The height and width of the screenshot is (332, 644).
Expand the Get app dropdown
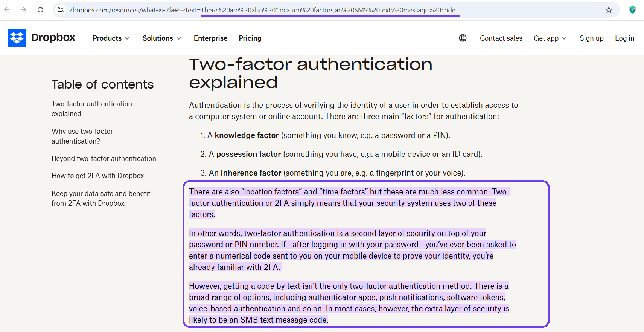550,38
